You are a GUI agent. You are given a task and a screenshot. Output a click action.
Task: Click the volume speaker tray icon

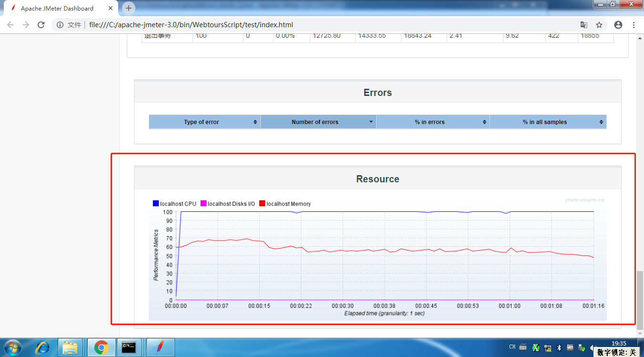(x=593, y=348)
